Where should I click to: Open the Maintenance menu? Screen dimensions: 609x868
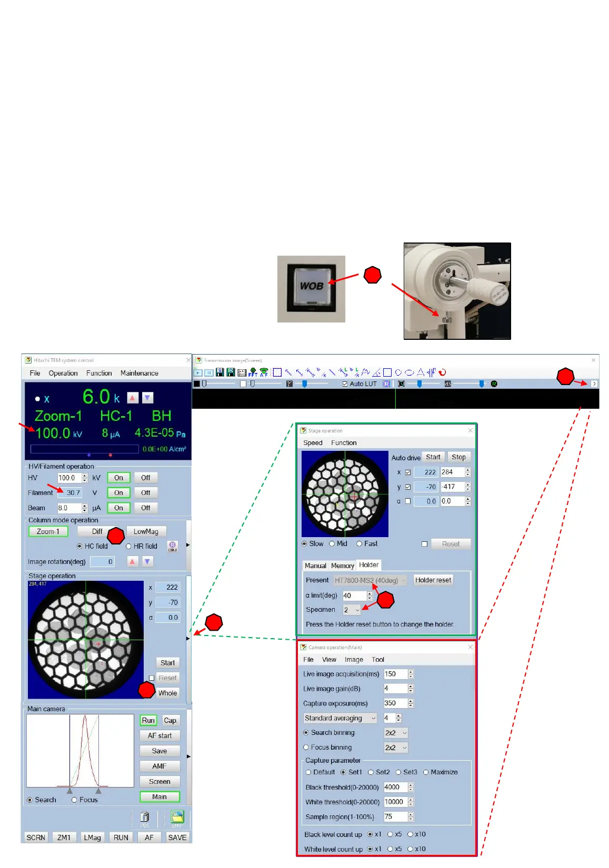tap(139, 373)
